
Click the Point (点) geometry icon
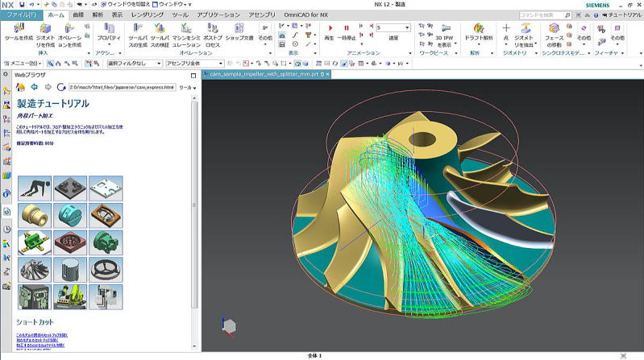click(x=506, y=28)
